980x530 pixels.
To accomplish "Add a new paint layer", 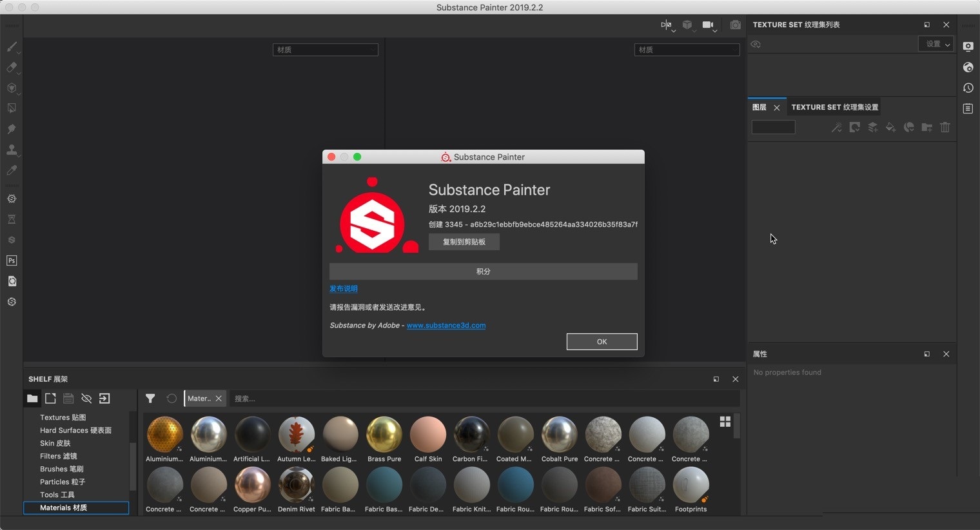I will (872, 127).
